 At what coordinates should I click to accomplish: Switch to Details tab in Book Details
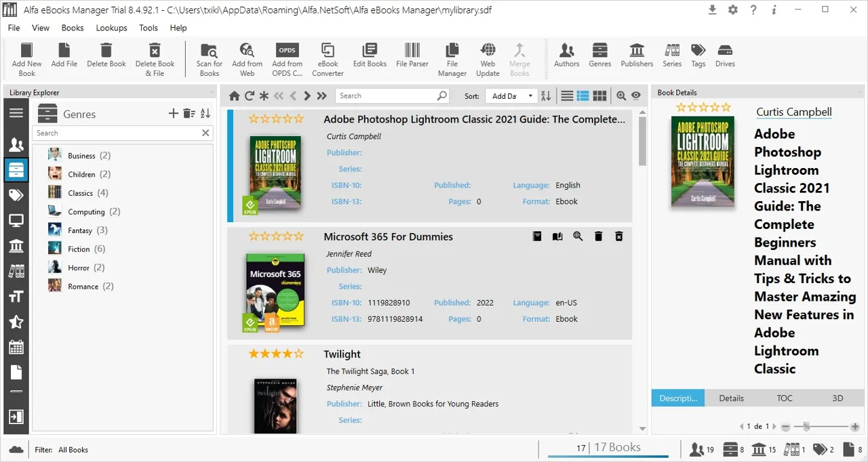coord(731,398)
